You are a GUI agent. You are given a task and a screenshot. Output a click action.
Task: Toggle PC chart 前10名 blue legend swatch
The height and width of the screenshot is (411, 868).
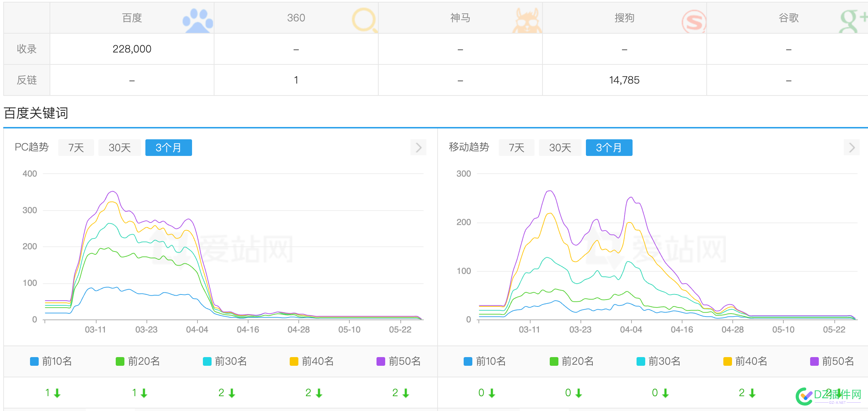coord(34,361)
